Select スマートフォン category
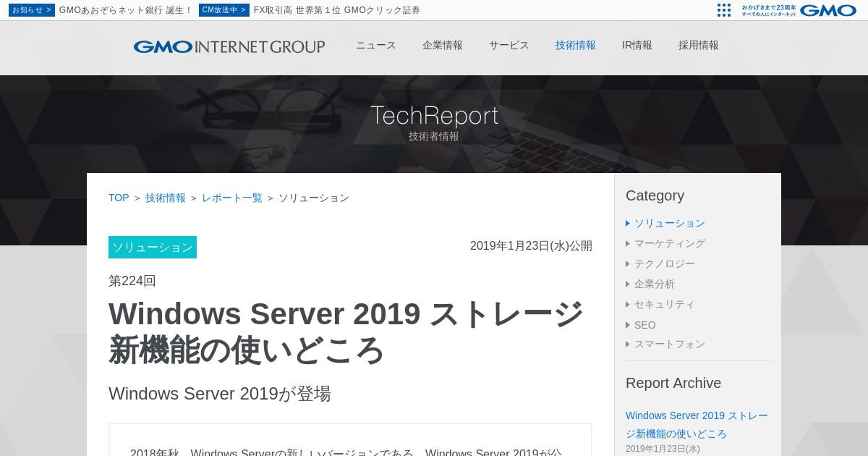 [x=670, y=344]
